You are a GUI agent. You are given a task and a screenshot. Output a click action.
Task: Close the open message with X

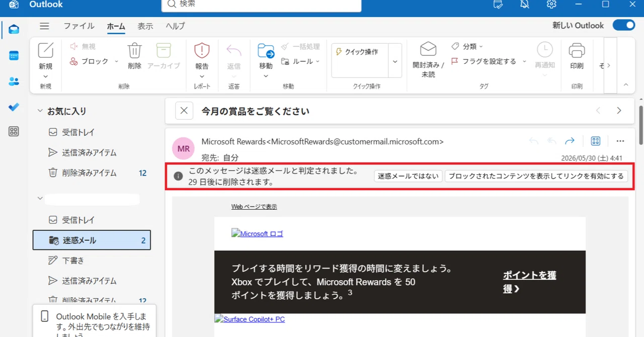[184, 111]
